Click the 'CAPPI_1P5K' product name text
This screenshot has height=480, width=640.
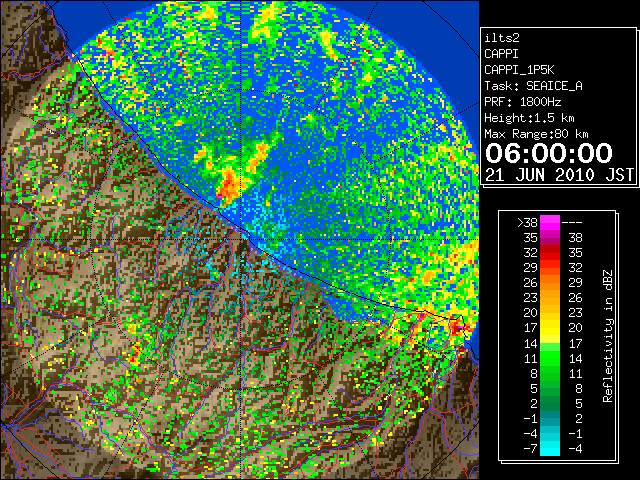pos(519,70)
